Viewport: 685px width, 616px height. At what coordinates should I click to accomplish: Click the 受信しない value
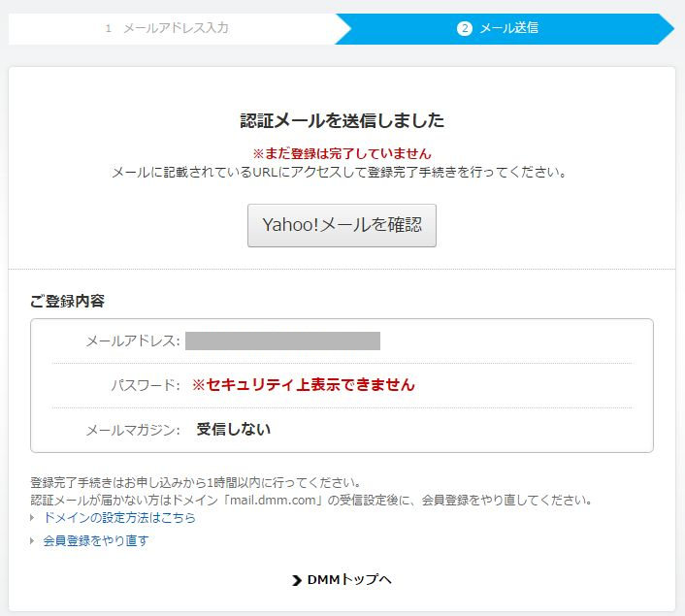coord(233,430)
